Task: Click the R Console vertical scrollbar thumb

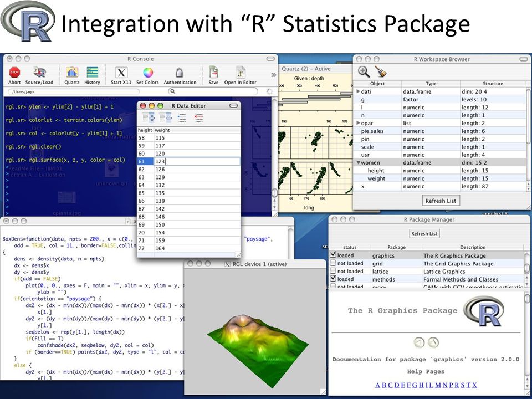Action: tap(274, 193)
